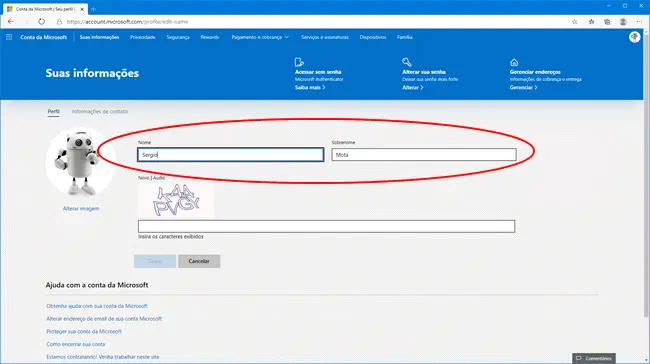Viewport: 650px width, 364px height.
Task: Reload the page with refresh icon
Action: (x=41, y=22)
